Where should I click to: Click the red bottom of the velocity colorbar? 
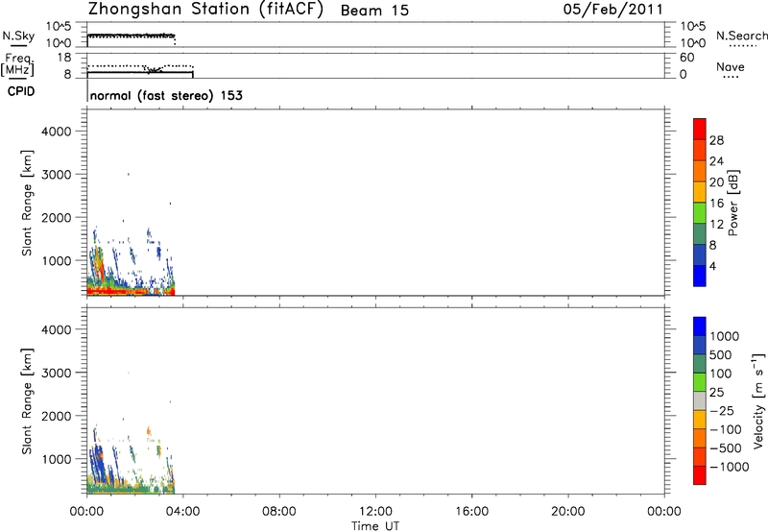pos(700,475)
